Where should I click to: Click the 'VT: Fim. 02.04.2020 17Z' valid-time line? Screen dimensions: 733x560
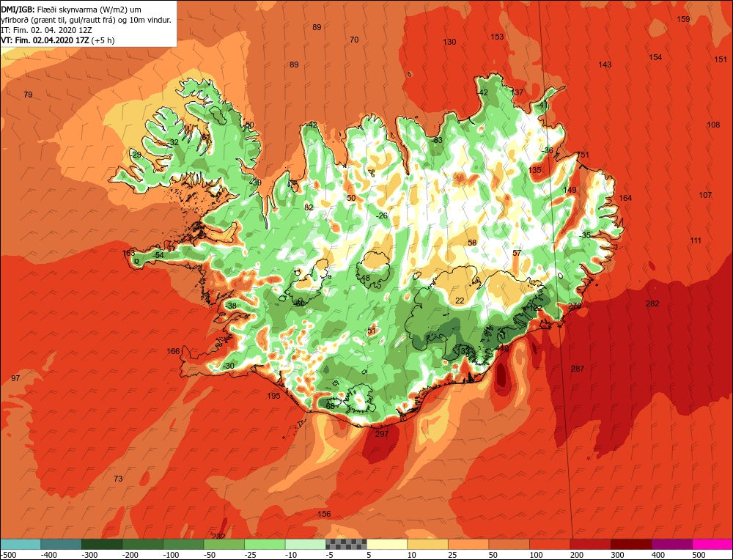tap(45, 40)
